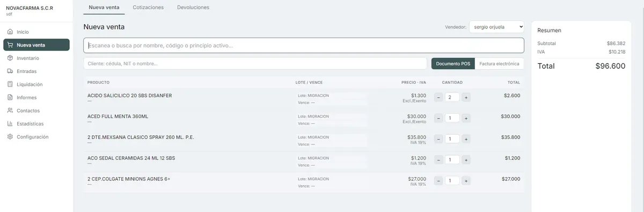Screen dimensions: 644x212
Task: Click the Contactos people icon
Action: (10, 111)
